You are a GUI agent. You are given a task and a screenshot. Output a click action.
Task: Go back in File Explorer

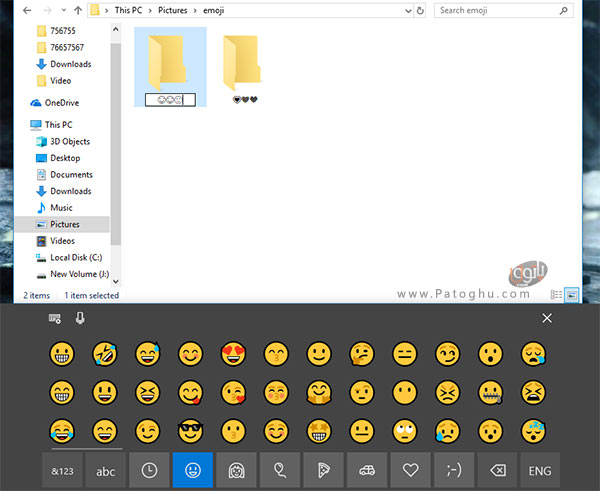[27, 11]
